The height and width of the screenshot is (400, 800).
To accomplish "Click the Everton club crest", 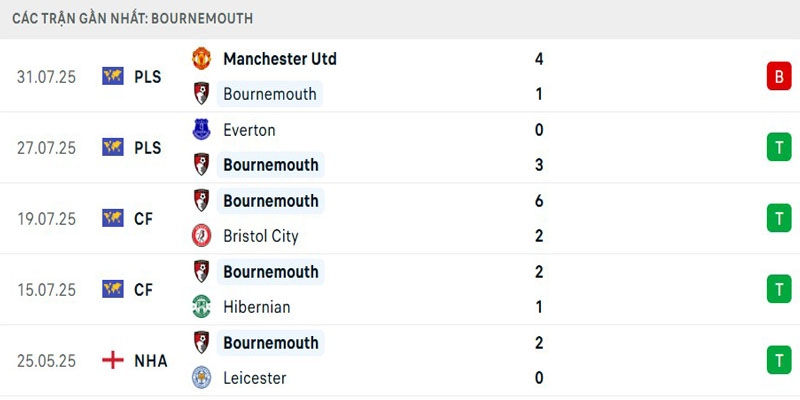I will [x=201, y=130].
